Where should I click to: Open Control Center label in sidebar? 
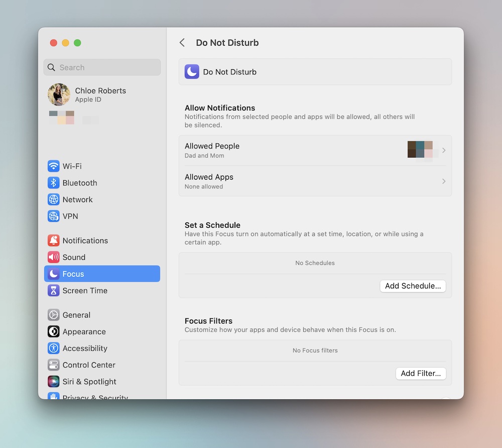click(89, 365)
